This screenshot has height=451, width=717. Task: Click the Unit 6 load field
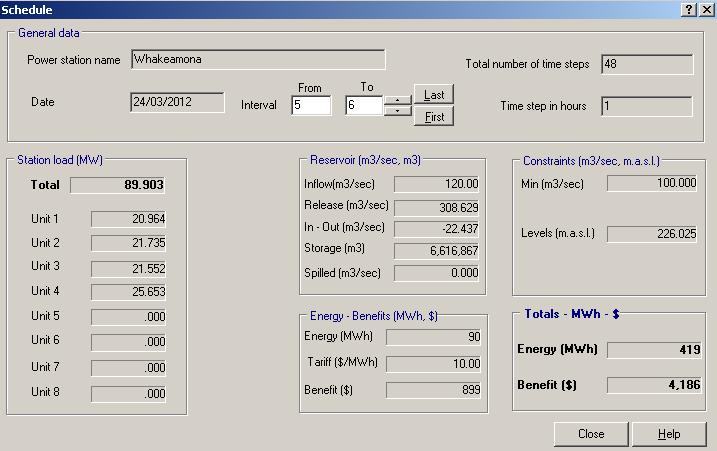(128, 342)
